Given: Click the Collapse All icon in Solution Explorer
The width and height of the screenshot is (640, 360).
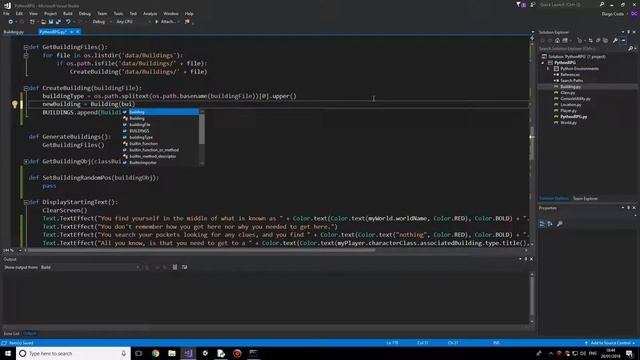Looking at the screenshot, I should pyautogui.click(x=598, y=40).
